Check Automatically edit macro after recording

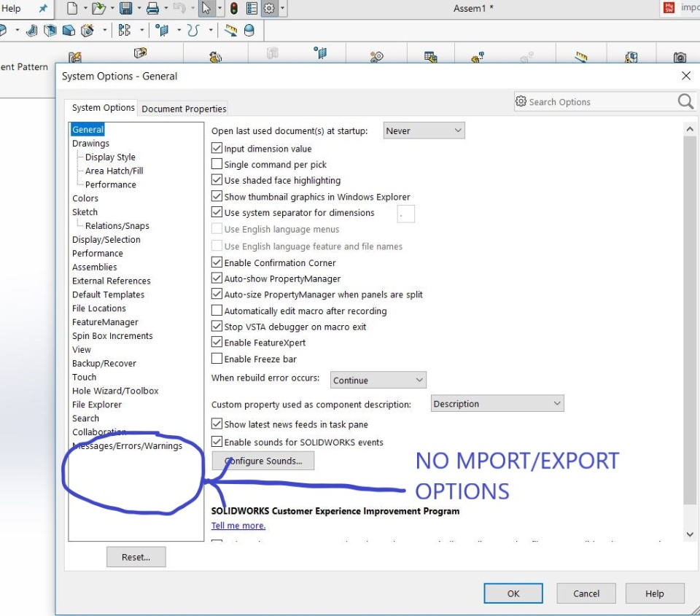click(217, 311)
